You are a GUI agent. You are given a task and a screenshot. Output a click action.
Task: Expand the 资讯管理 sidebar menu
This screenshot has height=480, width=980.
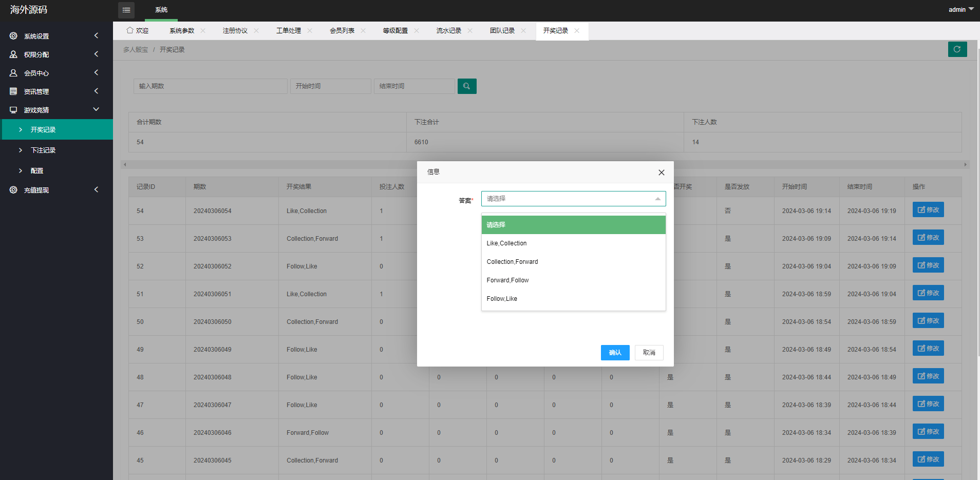coord(96,91)
